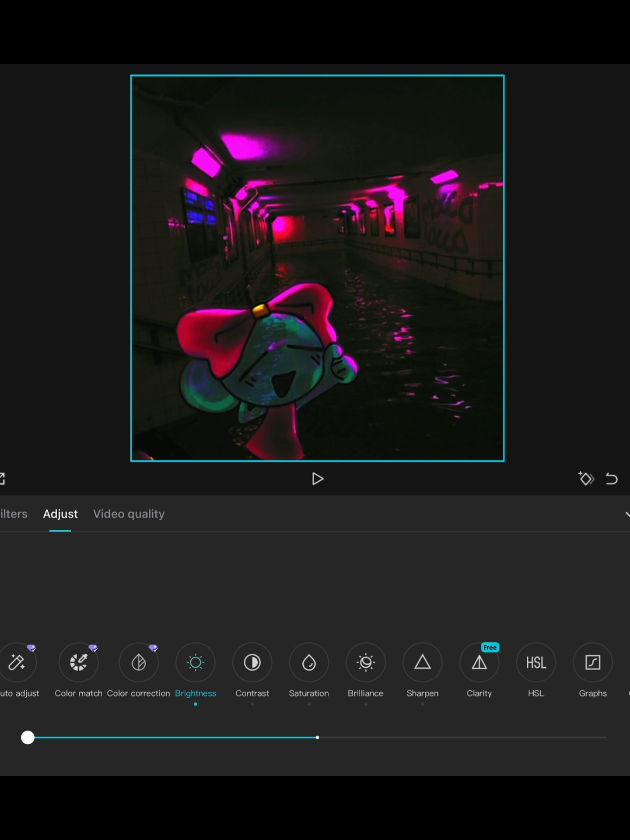The height and width of the screenshot is (840, 630).
Task: Tap the Auto adjust magic wand icon
Action: (x=17, y=662)
